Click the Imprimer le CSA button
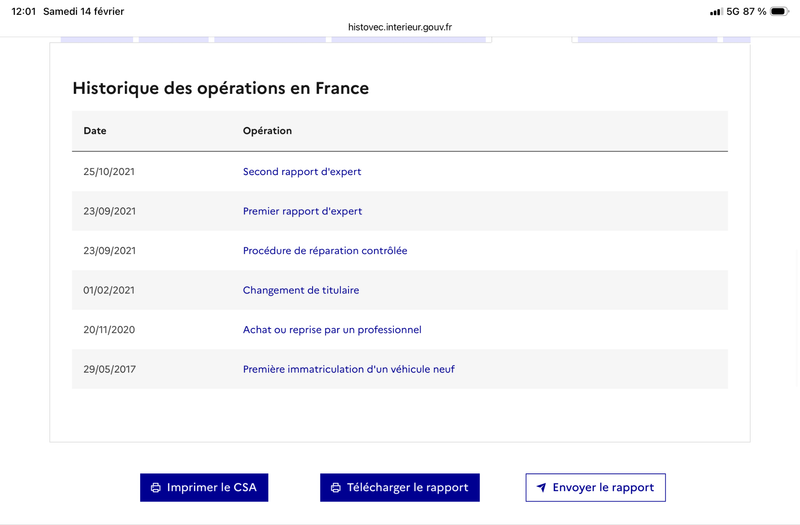 tap(204, 488)
